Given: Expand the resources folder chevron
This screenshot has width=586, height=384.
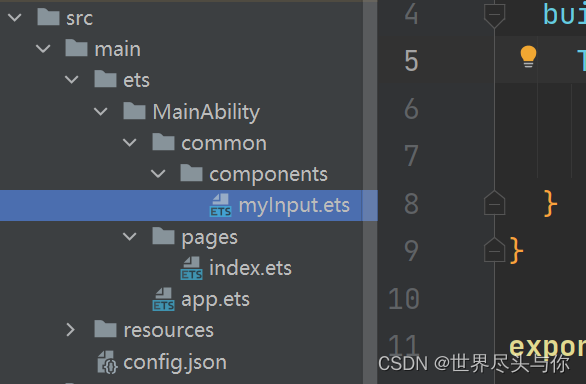Looking at the screenshot, I should (x=70, y=330).
